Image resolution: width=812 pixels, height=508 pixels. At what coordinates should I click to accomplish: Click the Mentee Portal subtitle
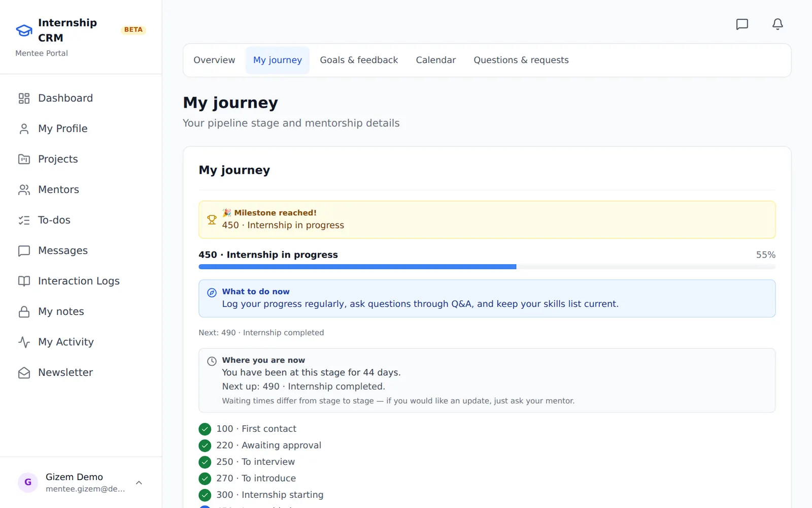42,53
